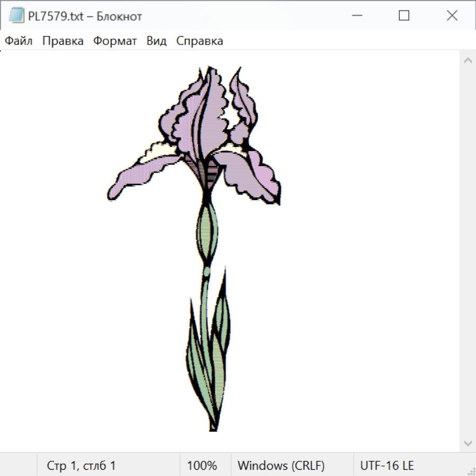Viewport: 476px width, 476px height.
Task: Click the resize grip in the status bar corner
Action: tap(471, 471)
